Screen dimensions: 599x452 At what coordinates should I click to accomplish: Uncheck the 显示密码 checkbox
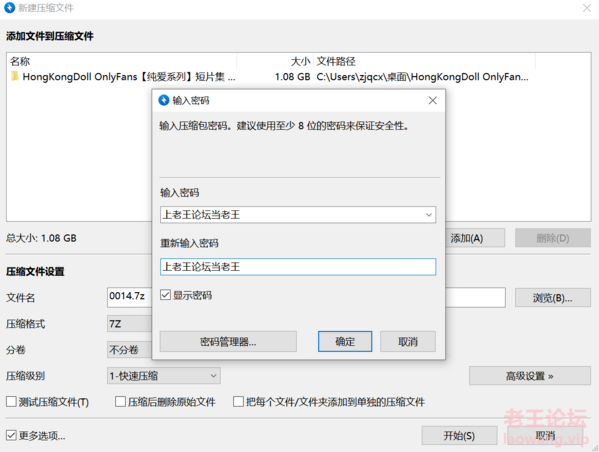[x=165, y=295]
